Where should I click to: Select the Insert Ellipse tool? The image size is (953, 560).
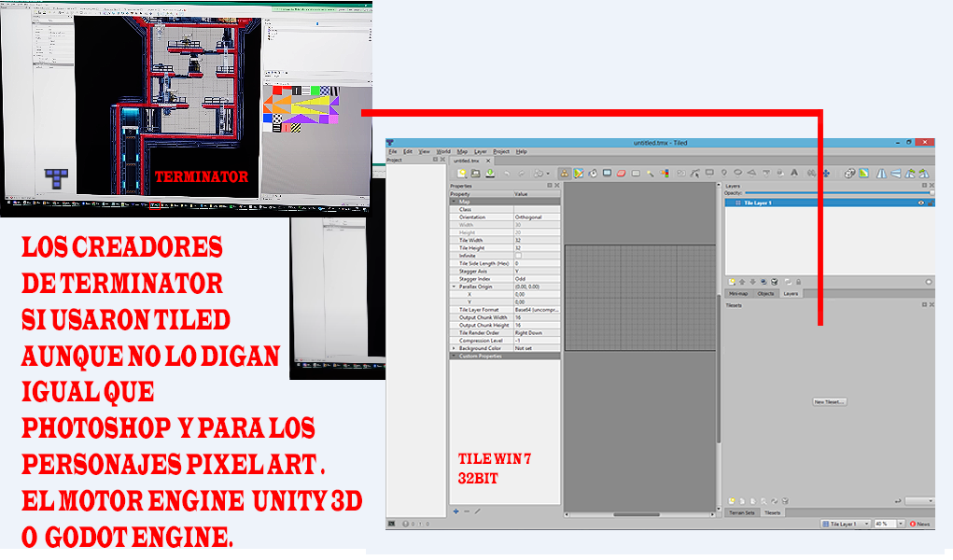tap(737, 173)
